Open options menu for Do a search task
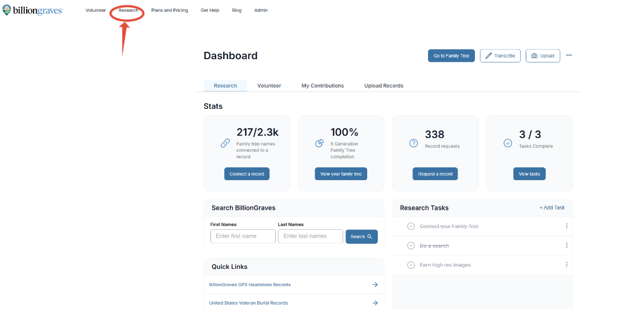This screenshot has width=644, height=309. click(567, 245)
